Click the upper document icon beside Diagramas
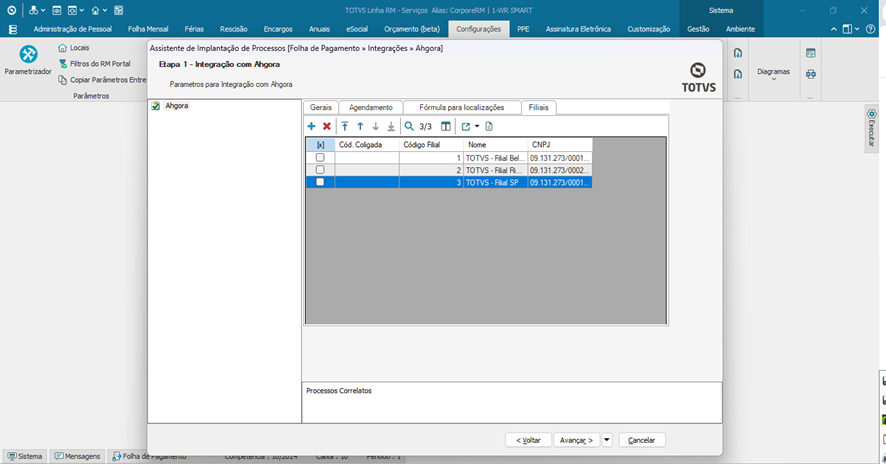 738,53
